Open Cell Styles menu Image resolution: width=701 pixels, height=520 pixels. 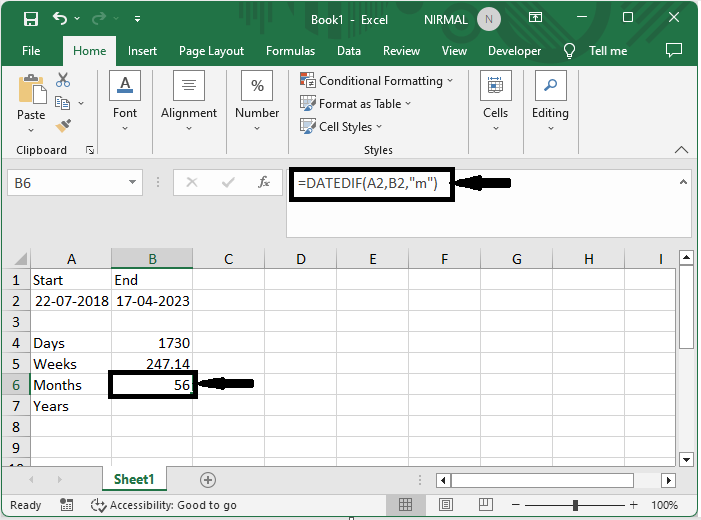coord(341,127)
